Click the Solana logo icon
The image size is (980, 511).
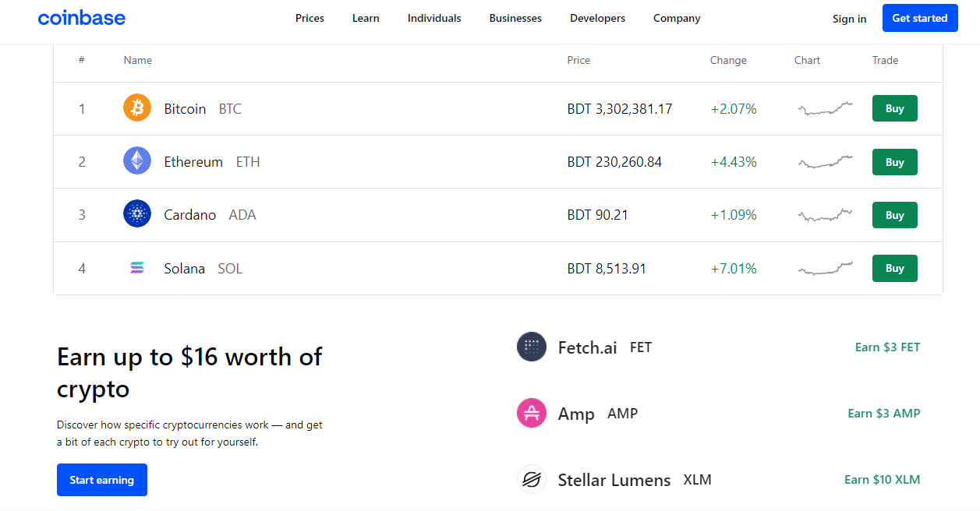tap(137, 268)
